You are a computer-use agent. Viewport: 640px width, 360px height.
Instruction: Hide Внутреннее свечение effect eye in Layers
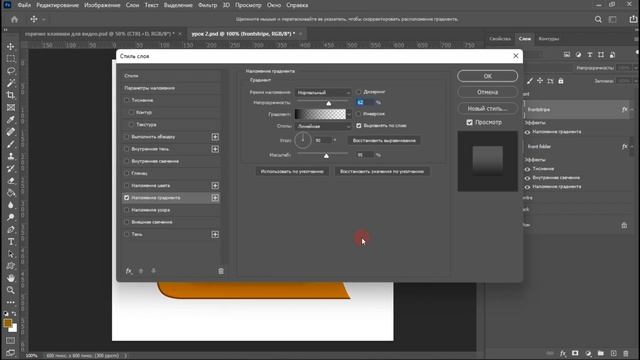click(527, 178)
